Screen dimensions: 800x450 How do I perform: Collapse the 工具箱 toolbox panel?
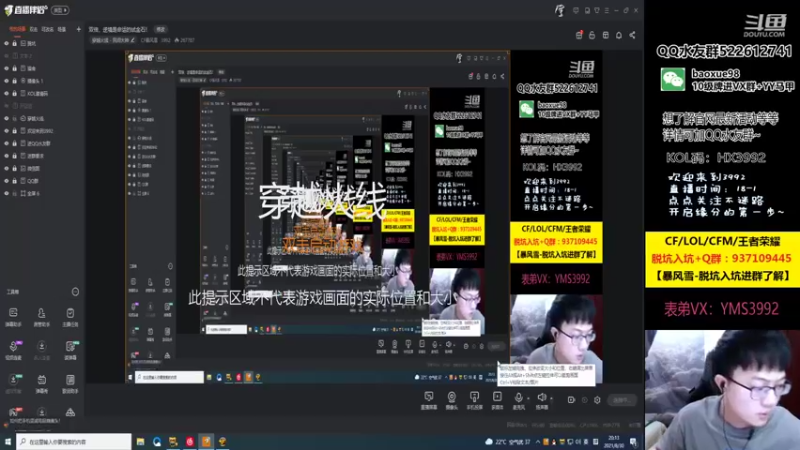(x=75, y=292)
